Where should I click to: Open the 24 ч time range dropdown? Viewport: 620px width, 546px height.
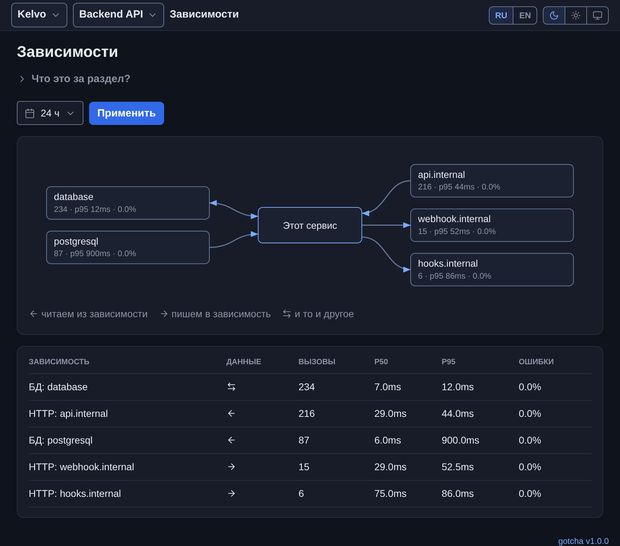50,113
